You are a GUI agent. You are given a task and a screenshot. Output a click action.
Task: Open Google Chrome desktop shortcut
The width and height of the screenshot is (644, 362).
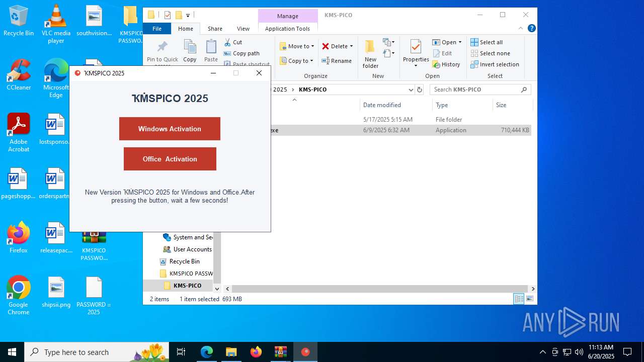[19, 296]
